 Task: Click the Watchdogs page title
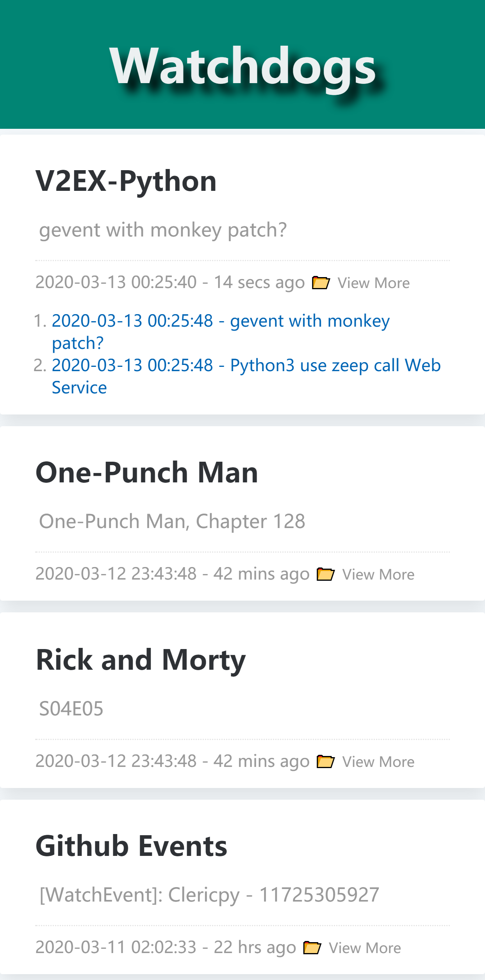click(x=242, y=66)
